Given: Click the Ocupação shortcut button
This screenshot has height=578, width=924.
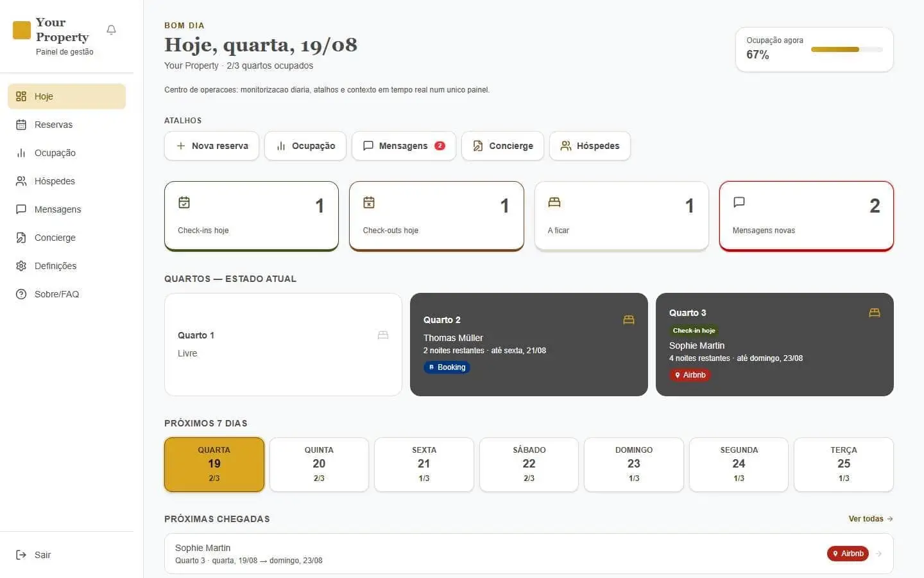Looking at the screenshot, I should pos(305,146).
